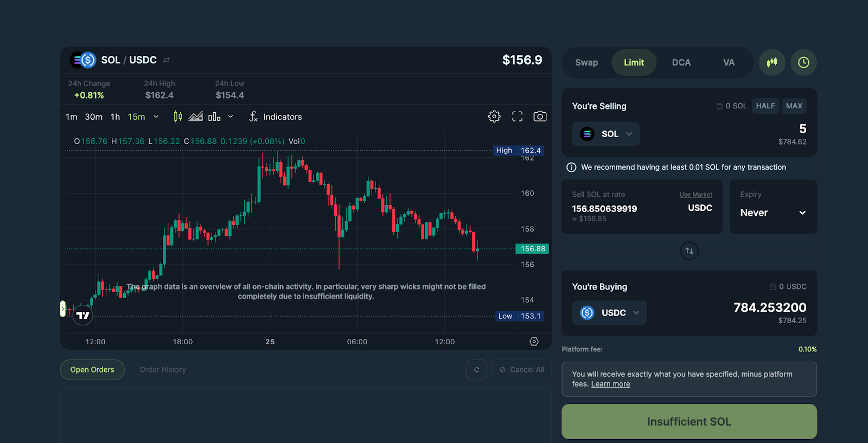This screenshot has width=868, height=443.
Task: Toggle fullscreen chart mode
Action: [518, 117]
